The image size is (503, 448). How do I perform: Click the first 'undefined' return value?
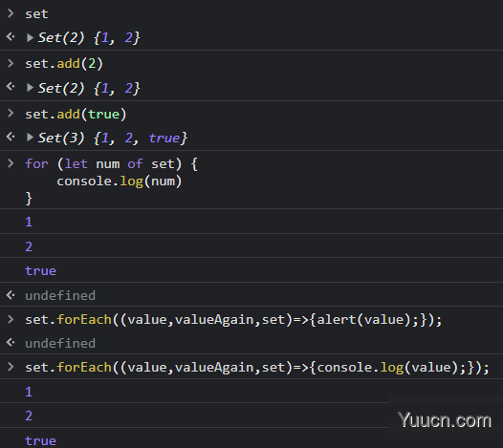60,295
